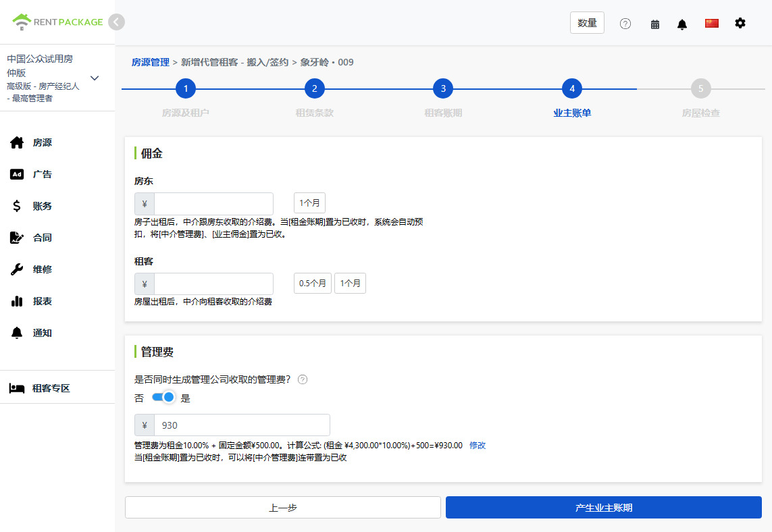Screen dimensions: 772x532
Task: Click the 数量 button
Action: coord(587,23)
